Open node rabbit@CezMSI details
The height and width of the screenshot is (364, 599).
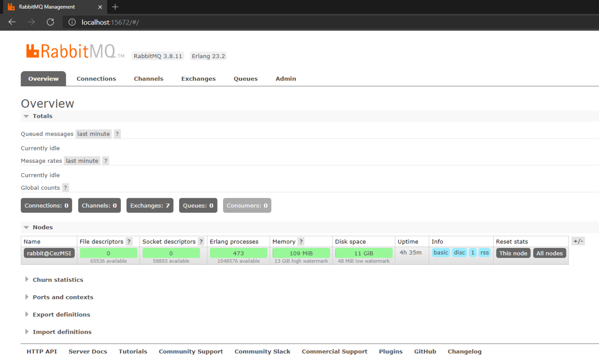pos(49,253)
